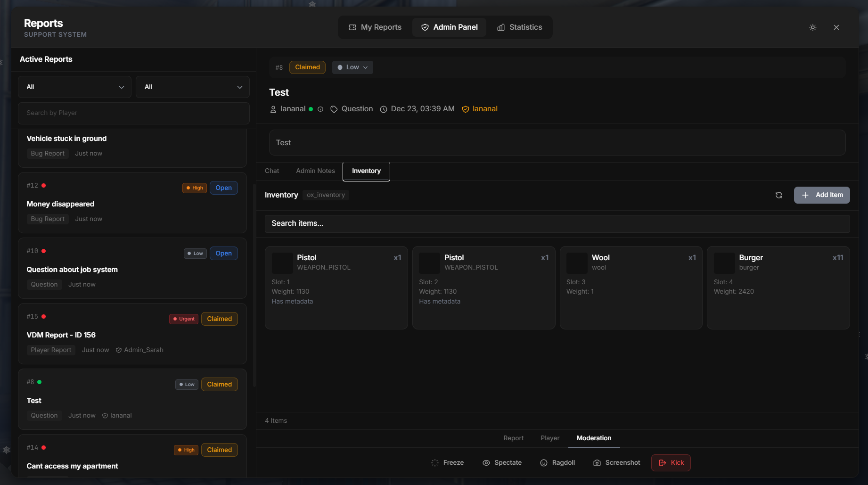Screen dimensions: 868x485
Task: Click the High priority tag on report #14
Action: (x=186, y=450)
